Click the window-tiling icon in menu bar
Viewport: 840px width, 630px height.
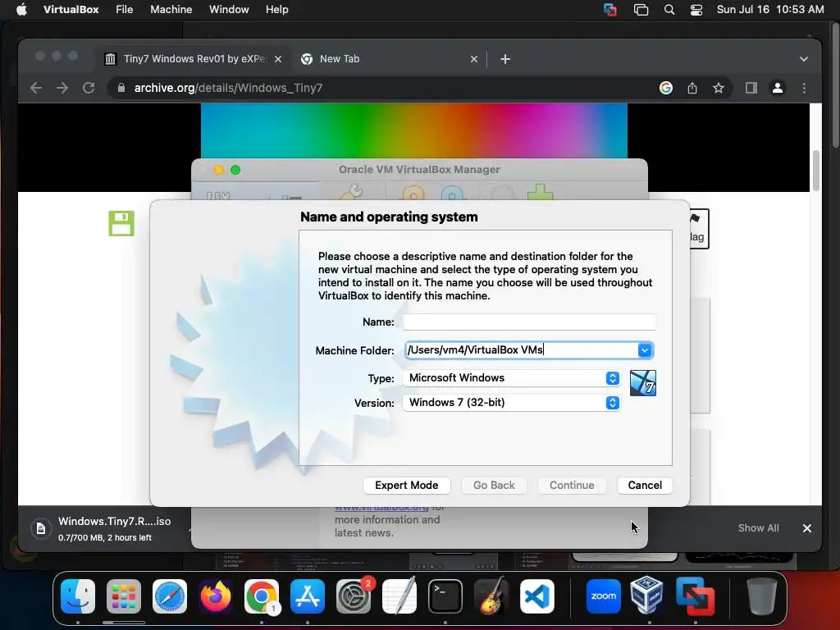click(641, 10)
